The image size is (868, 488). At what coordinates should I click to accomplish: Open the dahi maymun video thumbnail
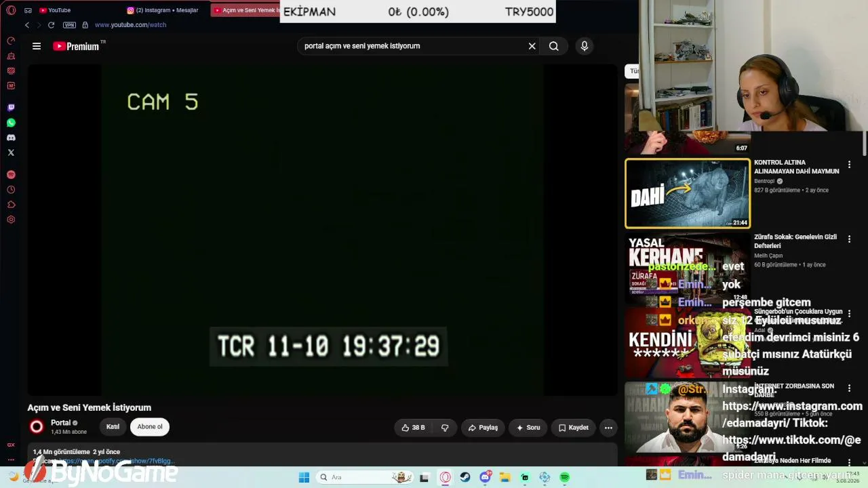click(x=688, y=193)
